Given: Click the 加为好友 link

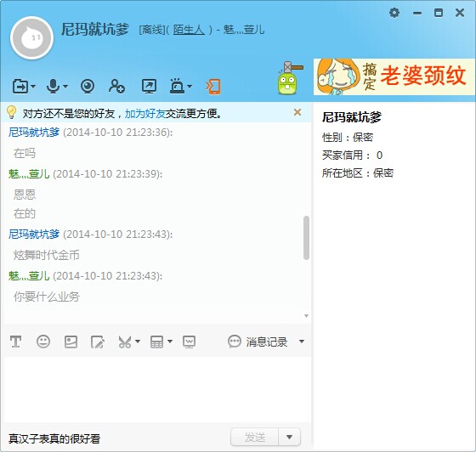Looking at the screenshot, I should pos(145,114).
